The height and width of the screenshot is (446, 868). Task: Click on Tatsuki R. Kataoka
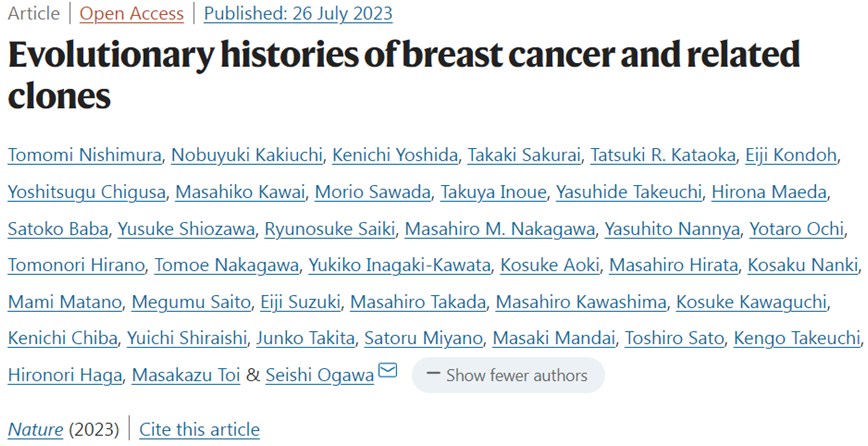point(663,155)
